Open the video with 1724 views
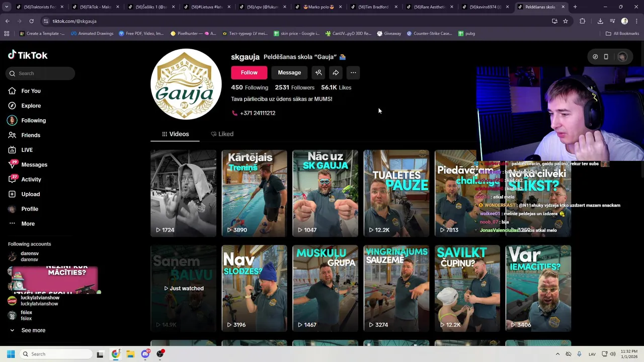Screen dimensions: 644x362 [x=183, y=193]
